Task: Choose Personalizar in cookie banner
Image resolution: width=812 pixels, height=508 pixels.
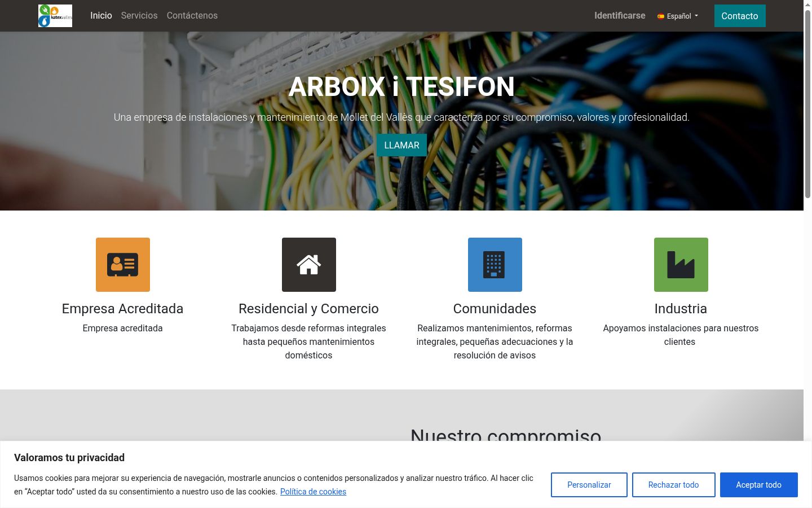Action: coord(589,485)
